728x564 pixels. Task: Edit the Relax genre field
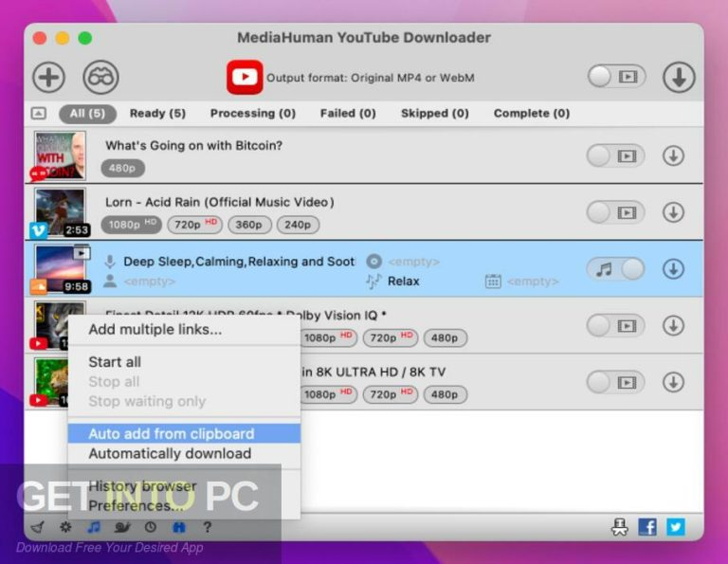(x=404, y=282)
